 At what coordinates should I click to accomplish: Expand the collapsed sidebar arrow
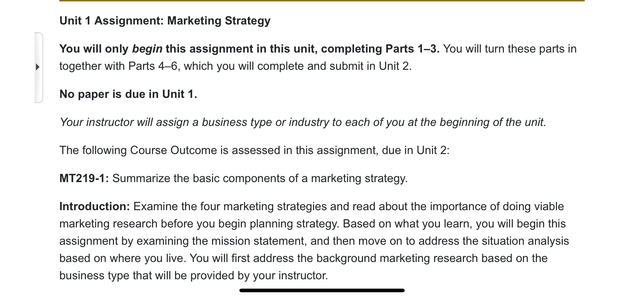pos(37,67)
